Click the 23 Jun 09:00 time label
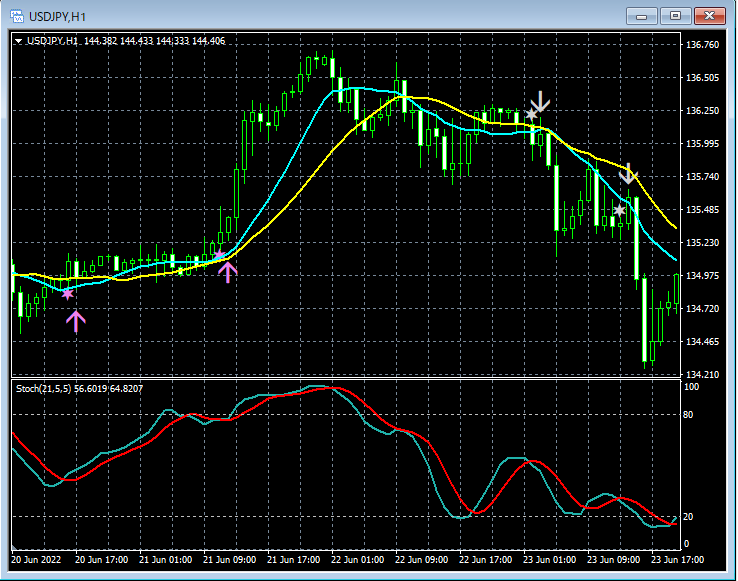Viewport: 738px width, 581px height. tap(613, 560)
